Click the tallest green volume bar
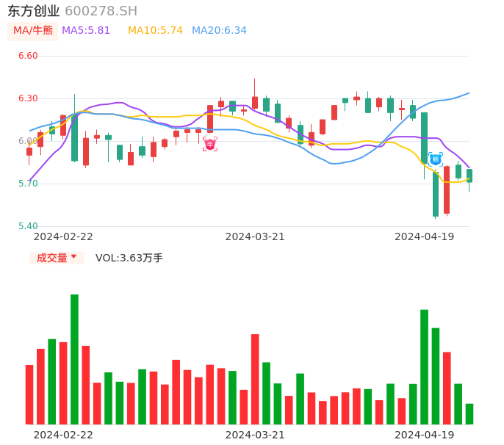The image size is (504, 445). [74, 359]
